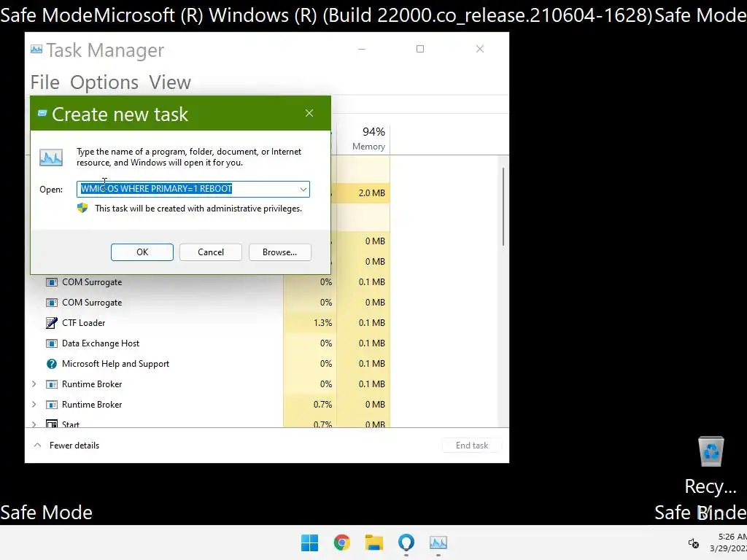Close the Create new task dialog
The image size is (747, 560).
pos(309,113)
